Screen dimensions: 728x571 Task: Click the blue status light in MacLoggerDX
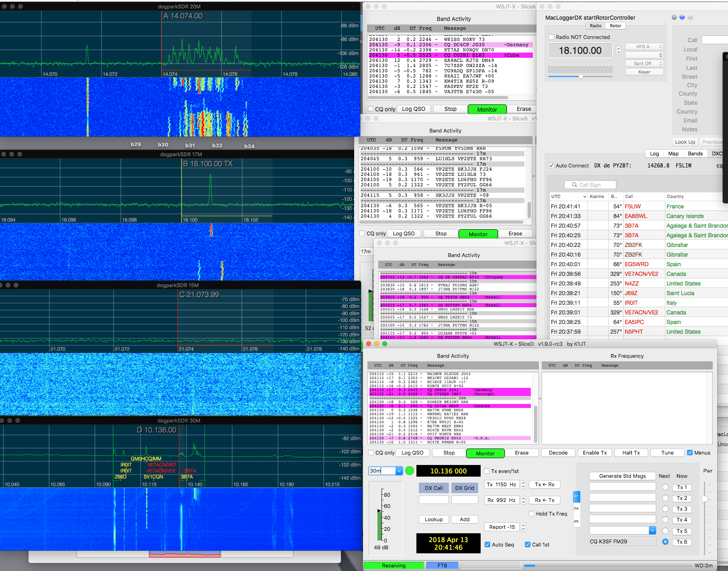pyautogui.click(x=682, y=17)
